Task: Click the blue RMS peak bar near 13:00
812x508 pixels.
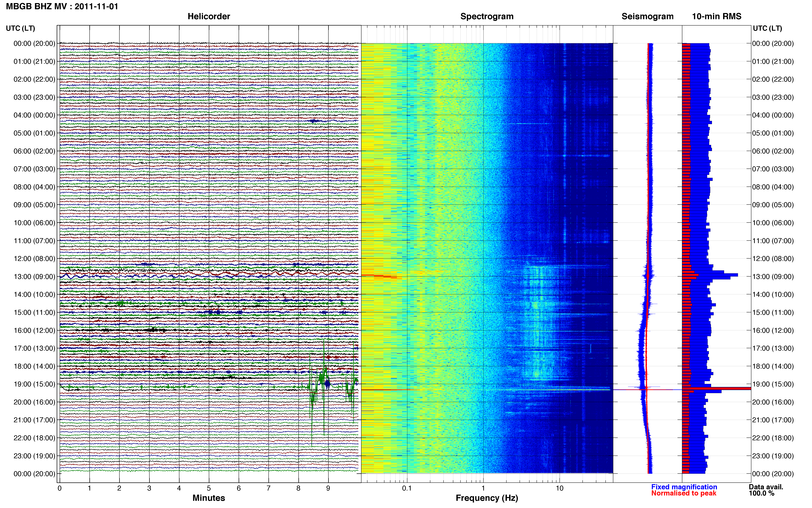Action: pos(710,275)
